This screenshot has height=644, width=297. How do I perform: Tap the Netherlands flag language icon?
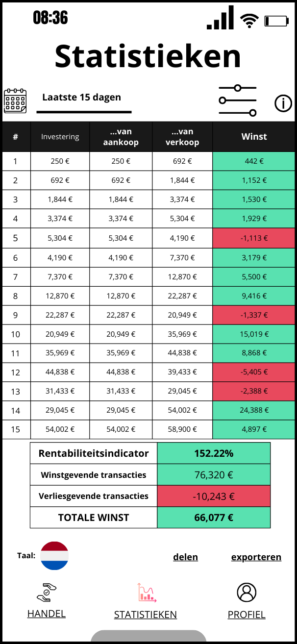coord(54,556)
